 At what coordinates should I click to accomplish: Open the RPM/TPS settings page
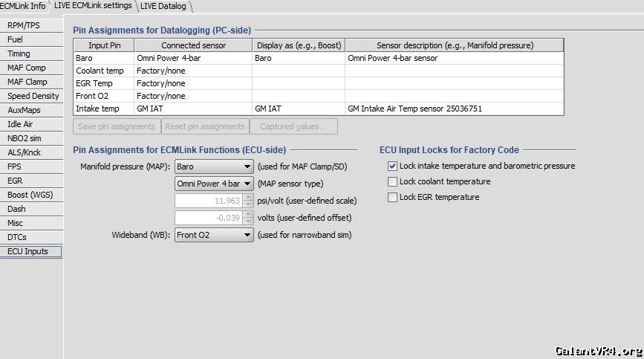[x=24, y=25]
